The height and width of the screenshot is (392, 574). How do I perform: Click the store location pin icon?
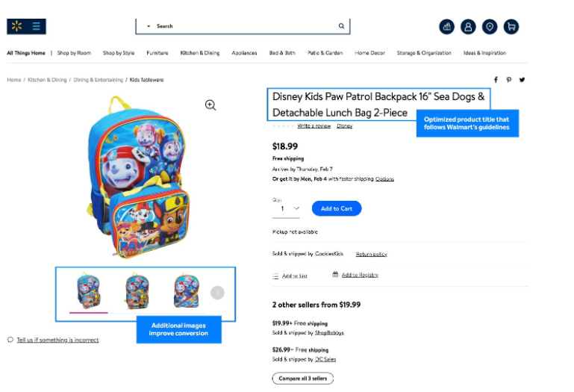pos(490,27)
